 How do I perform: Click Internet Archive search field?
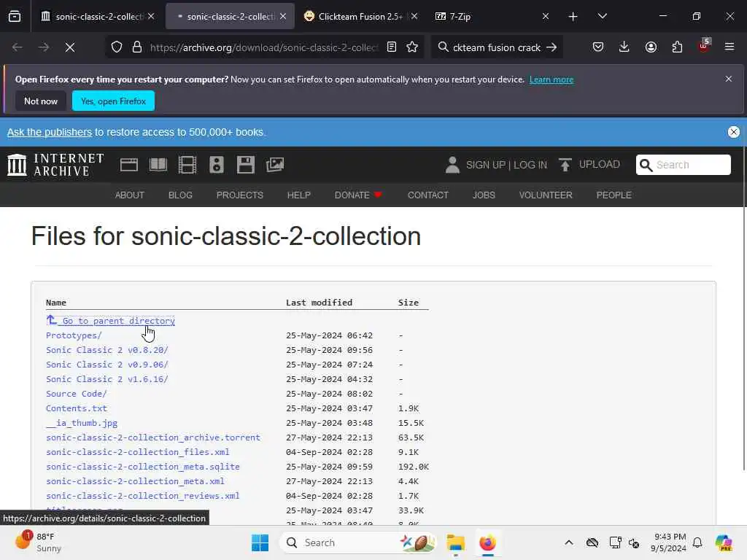(683, 165)
